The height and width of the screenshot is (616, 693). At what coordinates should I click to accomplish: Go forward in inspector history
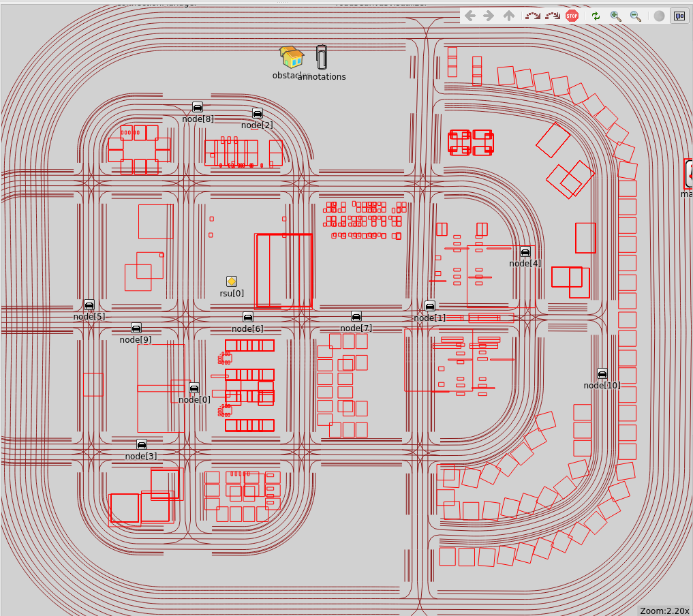489,16
